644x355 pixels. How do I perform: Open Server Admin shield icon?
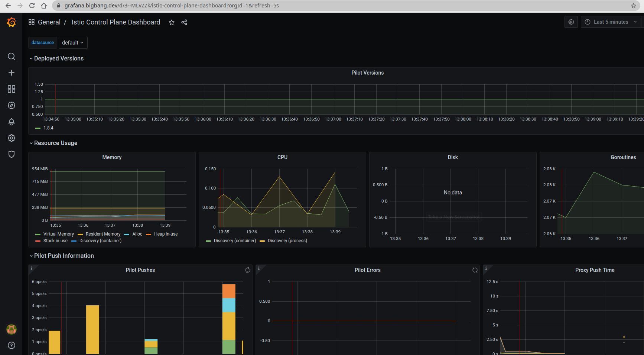click(12, 154)
